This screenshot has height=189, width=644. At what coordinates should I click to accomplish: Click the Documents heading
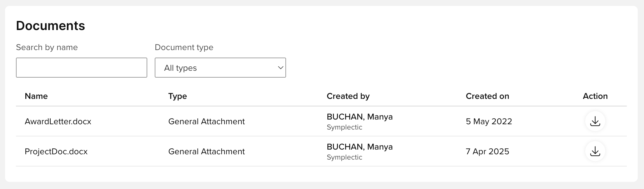[50, 26]
